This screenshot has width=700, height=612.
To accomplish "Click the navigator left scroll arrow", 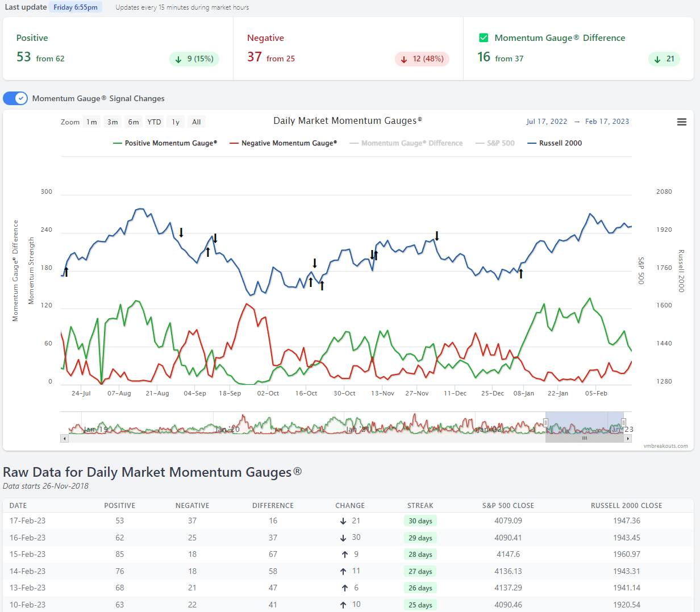I will click(x=65, y=438).
